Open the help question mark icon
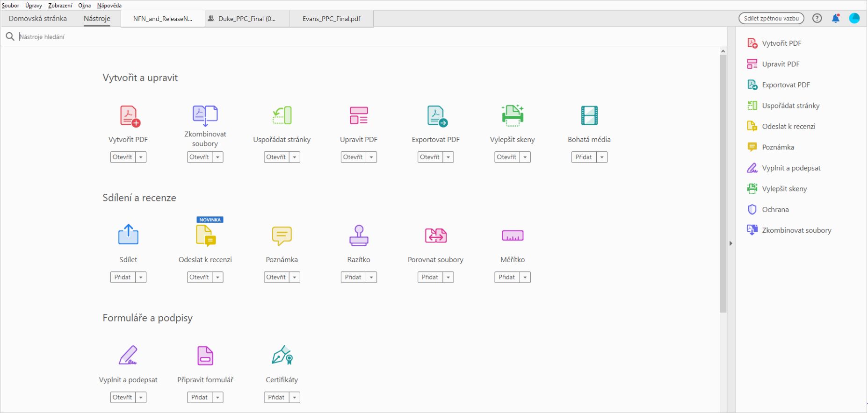This screenshot has width=868, height=413. pyautogui.click(x=817, y=18)
